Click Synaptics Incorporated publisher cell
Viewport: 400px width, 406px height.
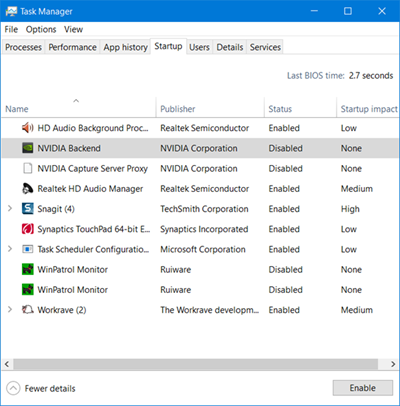tap(204, 229)
